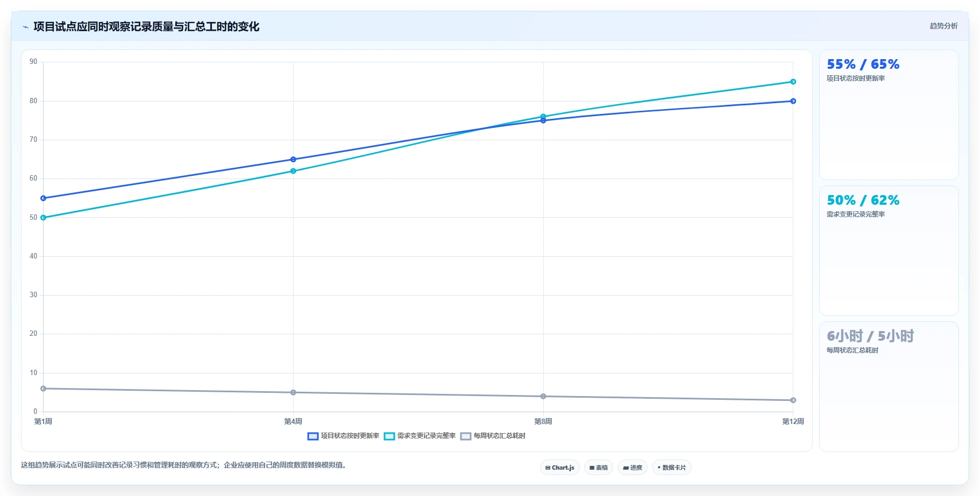The width and height of the screenshot is (980, 496).
Task: Click the Chart.js tag pill
Action: 559,468
